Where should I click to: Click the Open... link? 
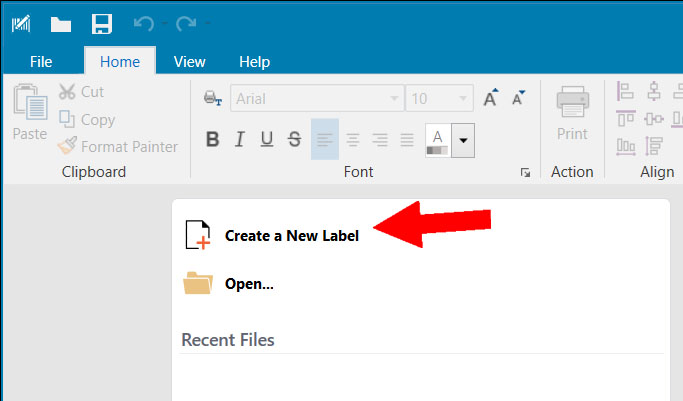click(x=249, y=284)
